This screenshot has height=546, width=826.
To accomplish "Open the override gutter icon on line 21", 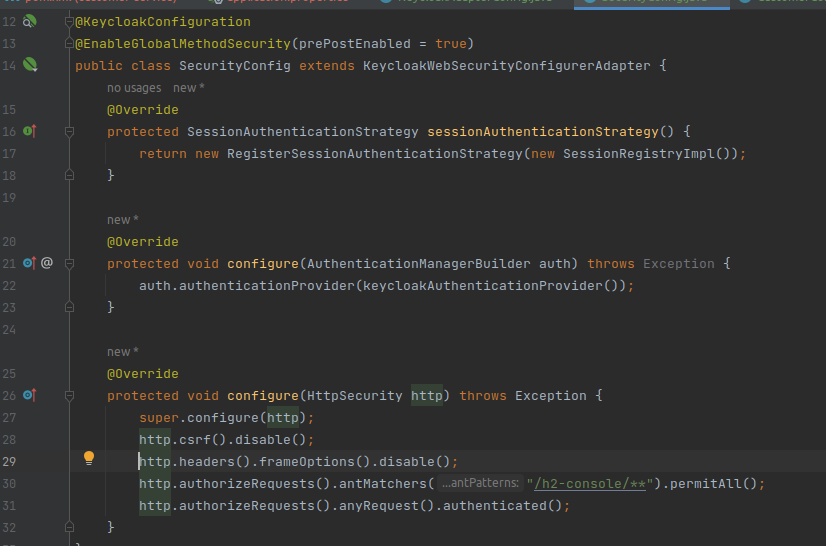I will [30, 262].
